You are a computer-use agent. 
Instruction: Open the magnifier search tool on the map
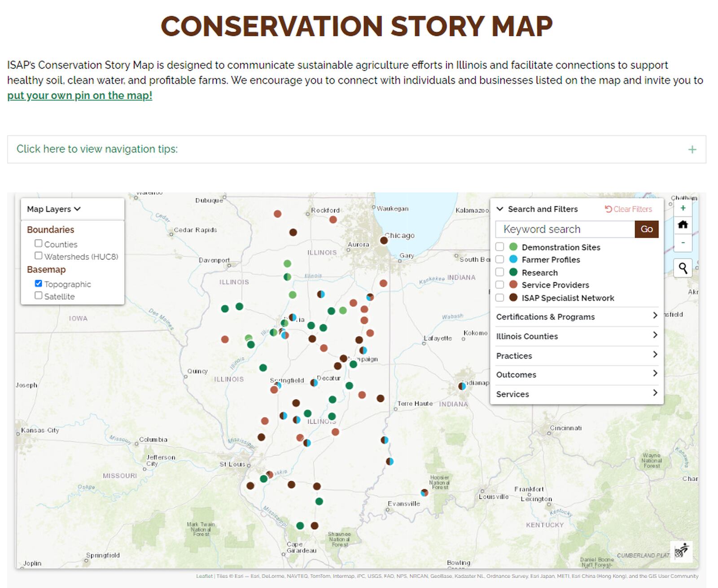pos(683,268)
